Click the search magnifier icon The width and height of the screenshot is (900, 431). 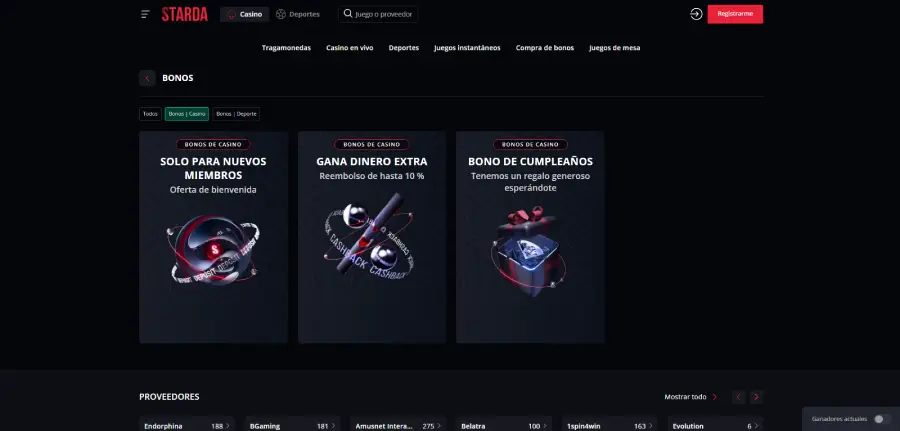tap(348, 14)
